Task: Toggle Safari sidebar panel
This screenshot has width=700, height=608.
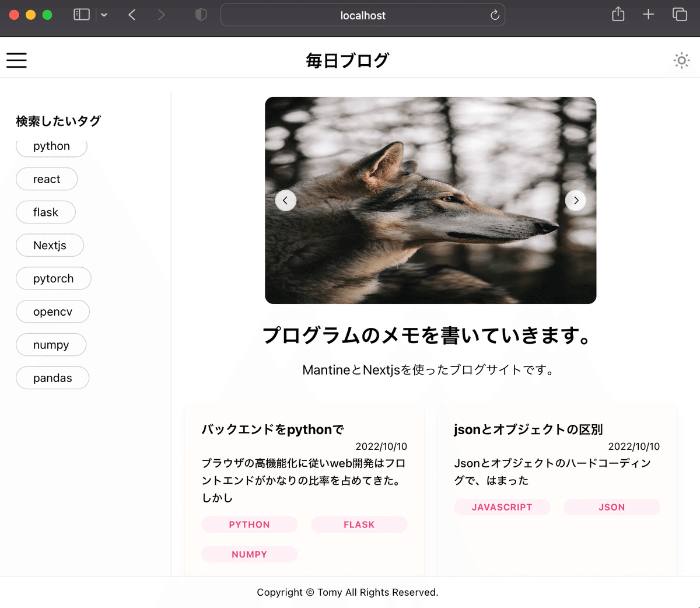Action: point(82,15)
